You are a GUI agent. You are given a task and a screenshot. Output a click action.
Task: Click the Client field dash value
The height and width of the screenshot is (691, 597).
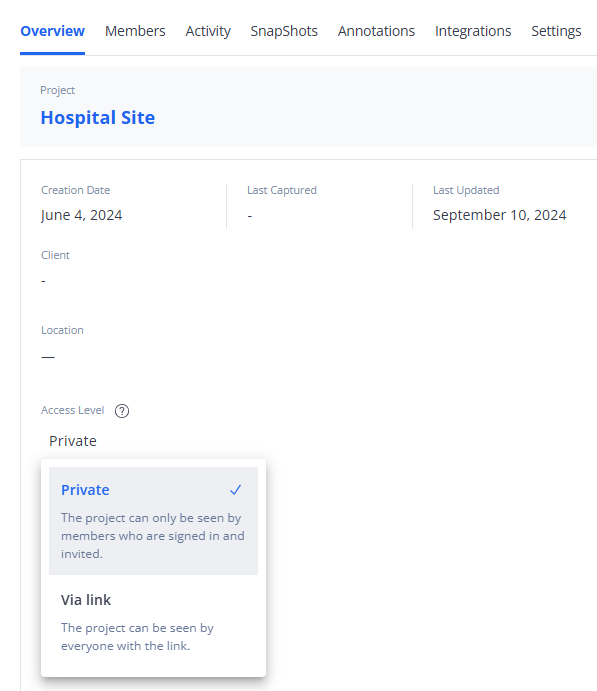43,281
